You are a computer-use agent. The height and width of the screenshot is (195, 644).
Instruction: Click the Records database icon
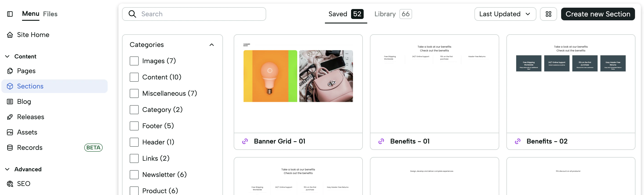(x=10, y=148)
